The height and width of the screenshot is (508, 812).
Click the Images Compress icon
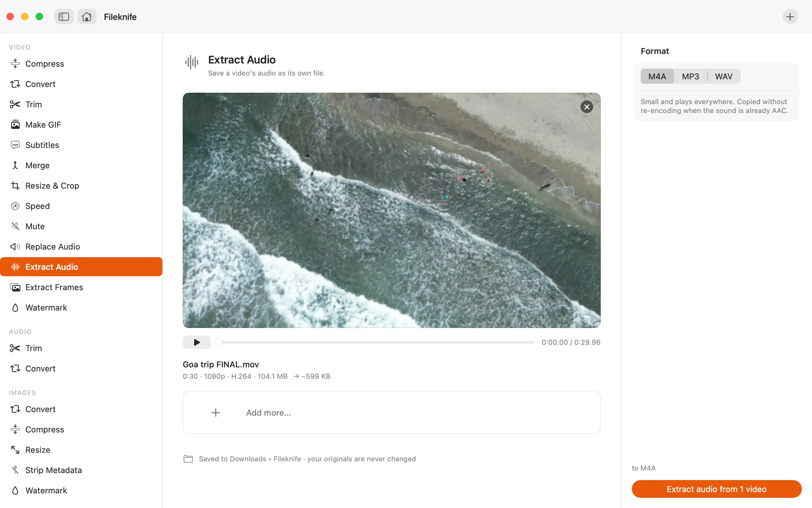click(15, 429)
